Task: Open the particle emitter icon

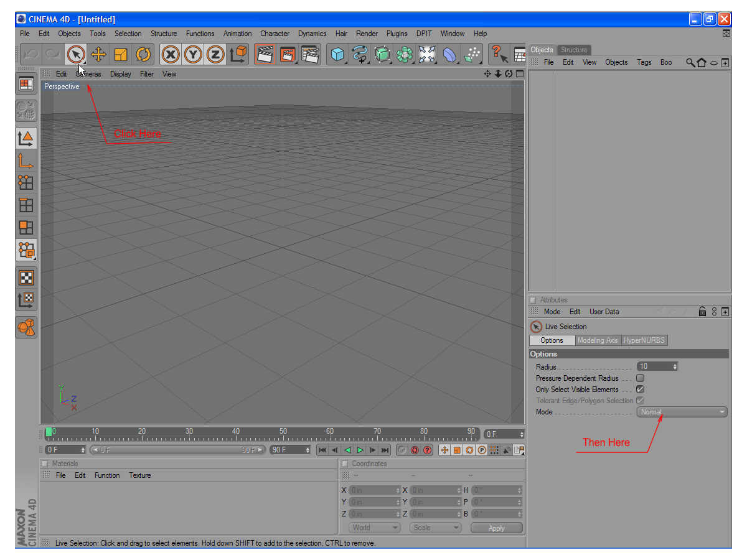Action: 472,55
